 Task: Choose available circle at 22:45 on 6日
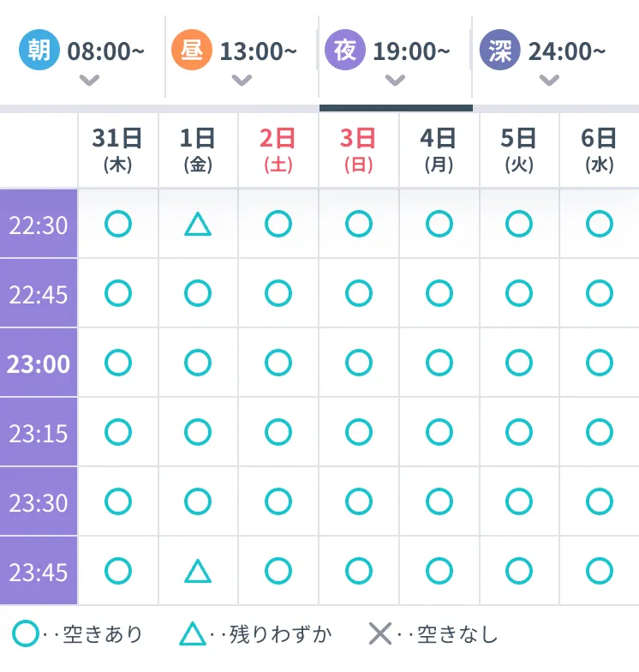(x=600, y=293)
